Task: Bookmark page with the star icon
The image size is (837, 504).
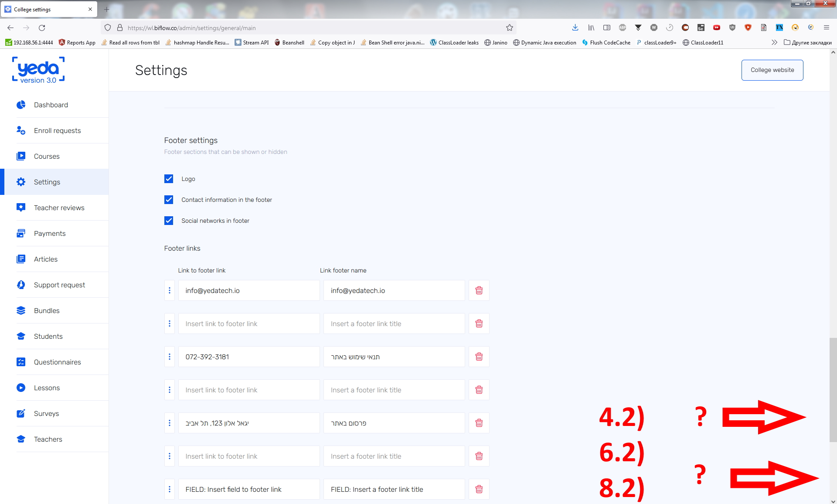Action: click(x=510, y=27)
